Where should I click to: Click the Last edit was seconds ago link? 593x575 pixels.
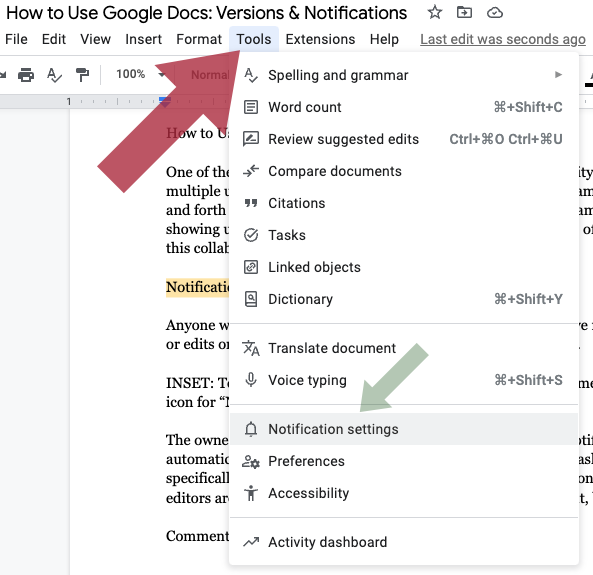click(503, 39)
